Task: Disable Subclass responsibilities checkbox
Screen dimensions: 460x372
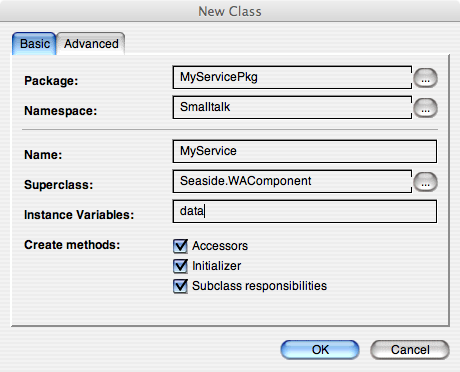Action: [x=180, y=286]
